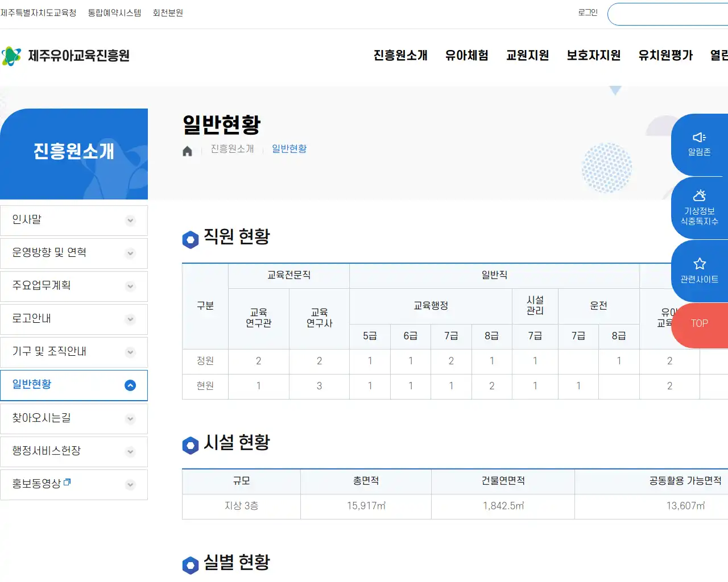
Task: Click the 제주유아교육진흥원 logo icon
Action: [x=11, y=56]
